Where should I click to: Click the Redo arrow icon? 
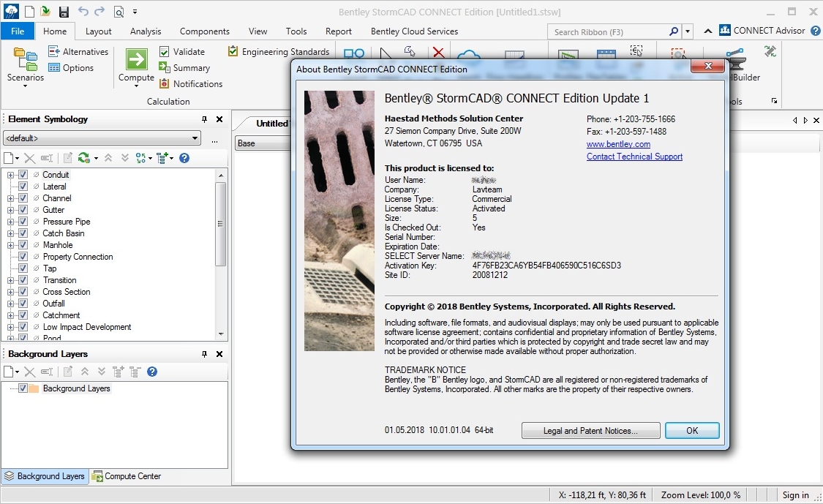99,10
